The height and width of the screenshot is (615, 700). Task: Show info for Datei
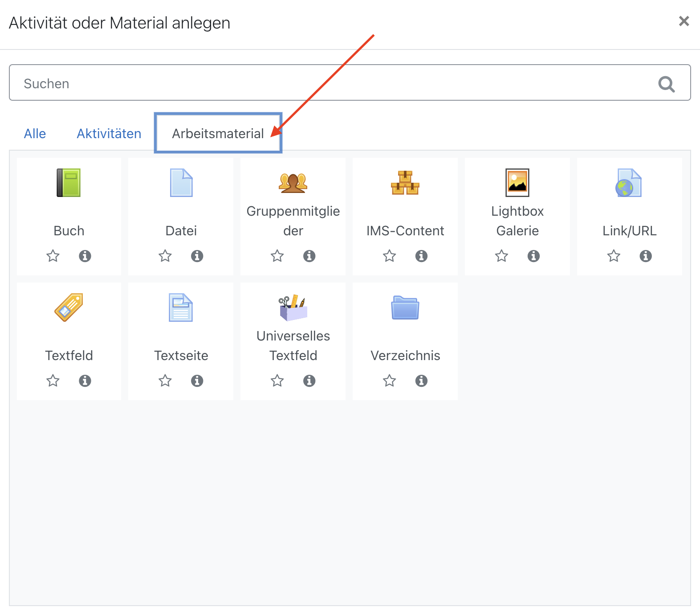[x=197, y=256]
